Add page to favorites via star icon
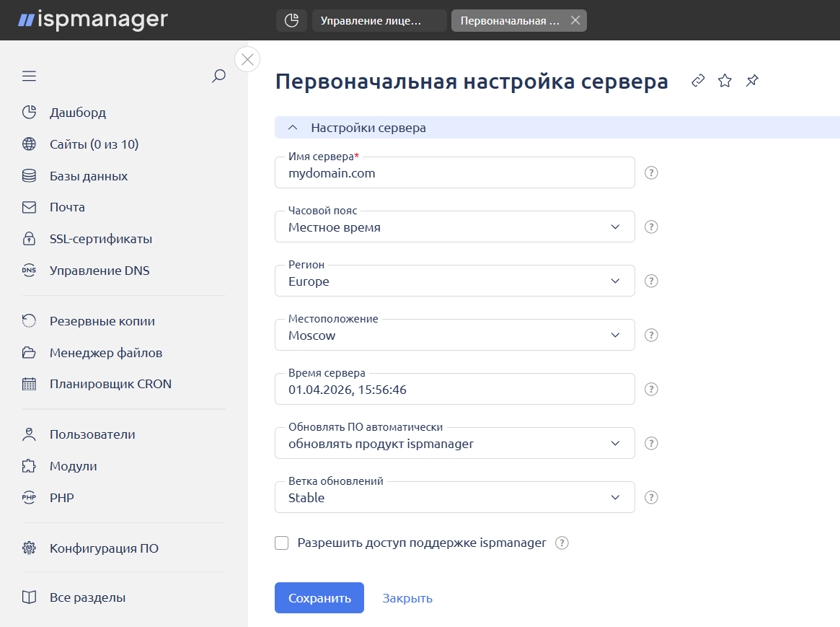Image resolution: width=840 pixels, height=627 pixels. click(725, 80)
